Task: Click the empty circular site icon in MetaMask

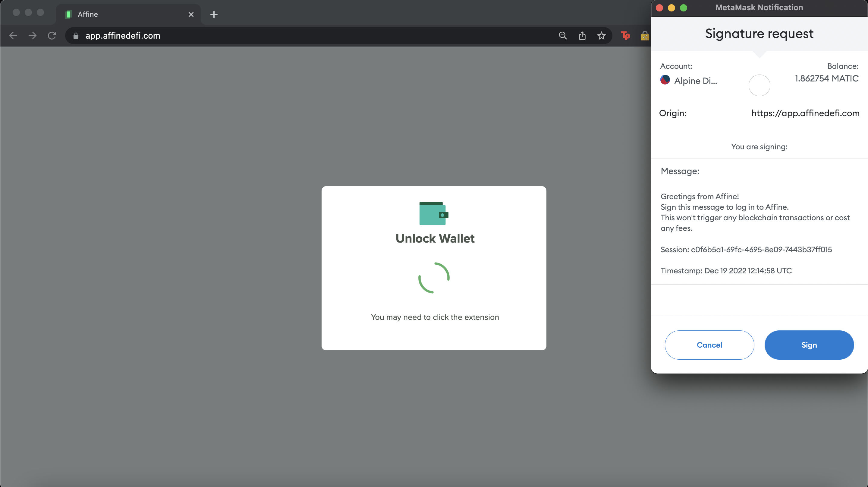Action: tap(759, 85)
